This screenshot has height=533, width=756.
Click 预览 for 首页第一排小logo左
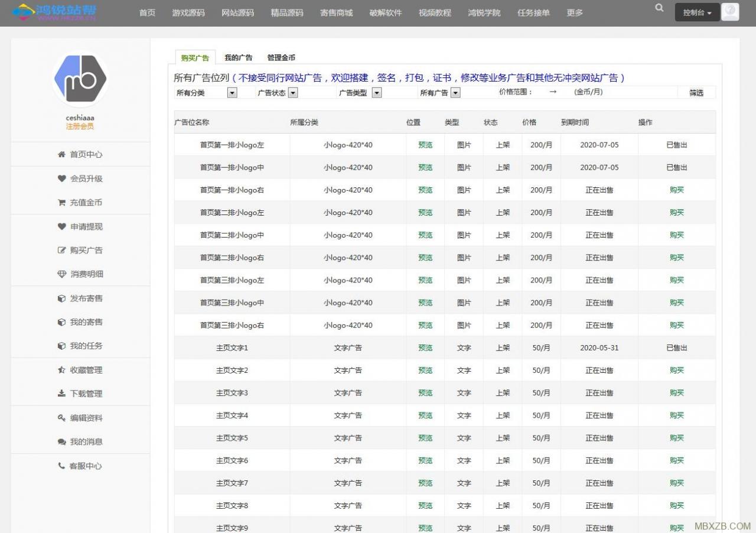click(x=425, y=145)
